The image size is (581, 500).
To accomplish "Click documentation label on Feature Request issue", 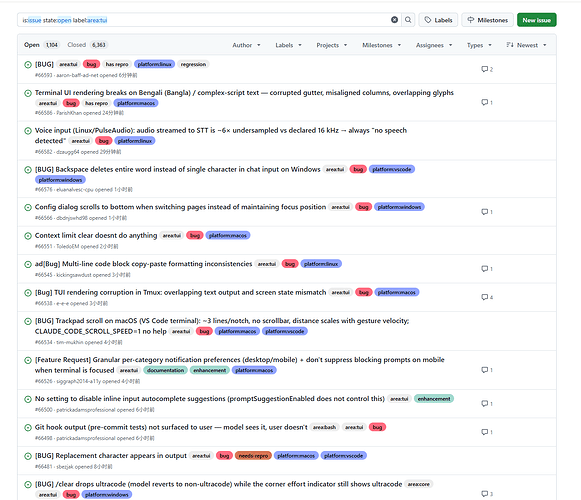I will [x=165, y=370].
